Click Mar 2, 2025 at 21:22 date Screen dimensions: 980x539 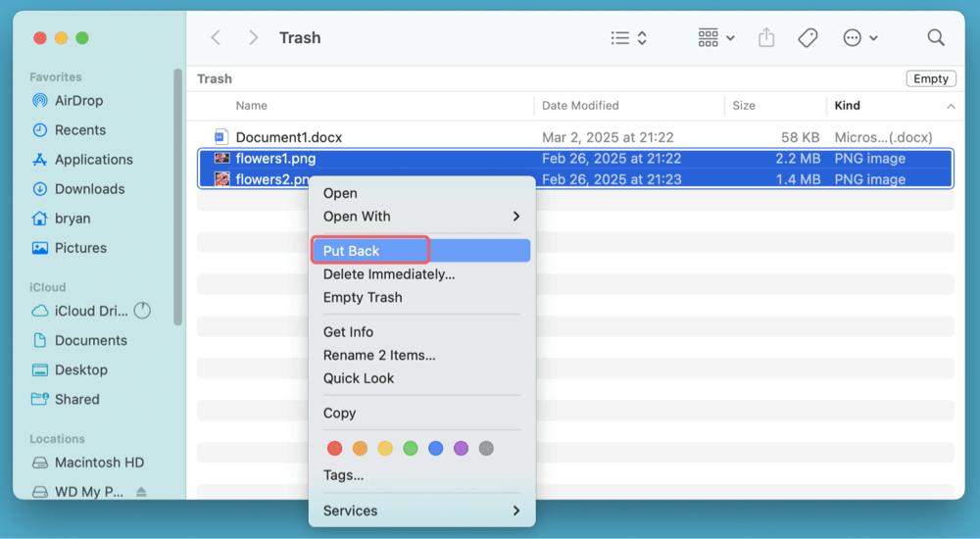click(x=608, y=137)
